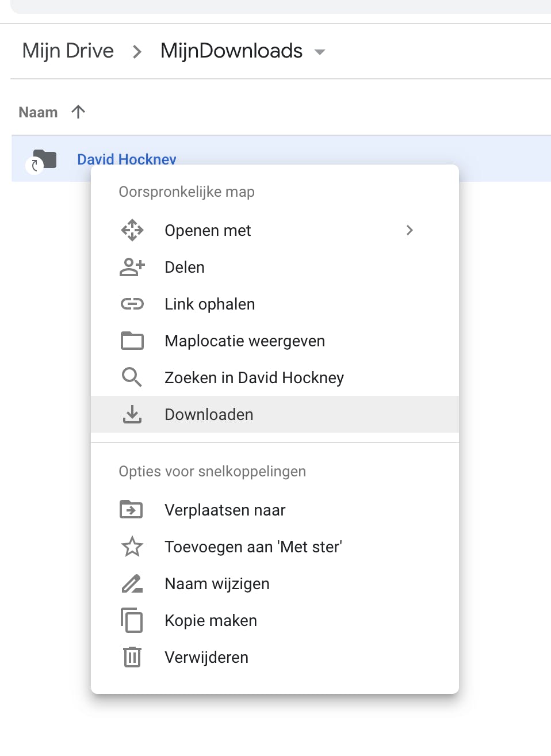Open the MijnDownloads dropdown arrow
The width and height of the screenshot is (551, 756).
coord(320,52)
